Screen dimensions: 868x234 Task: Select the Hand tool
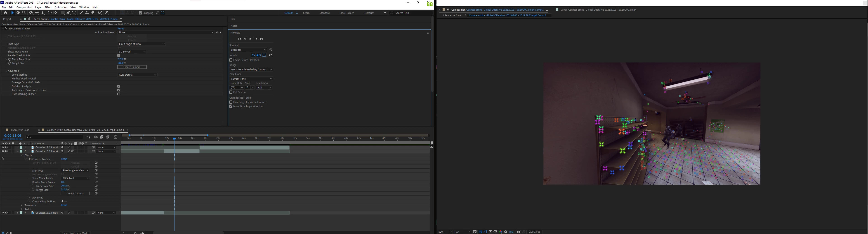click(x=18, y=13)
